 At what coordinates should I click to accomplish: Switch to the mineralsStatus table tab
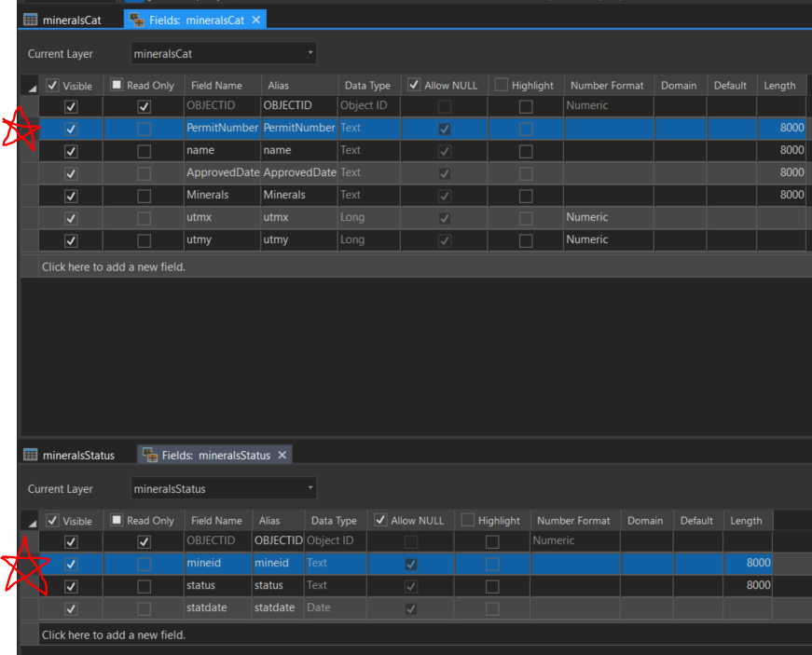pos(78,455)
